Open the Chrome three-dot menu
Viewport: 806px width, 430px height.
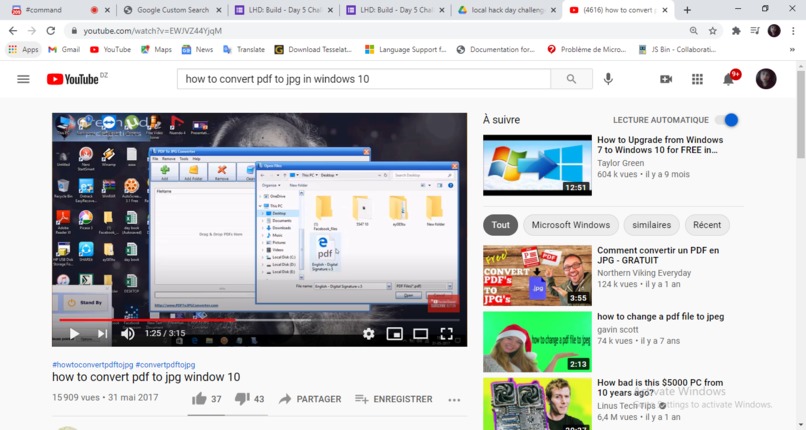793,31
